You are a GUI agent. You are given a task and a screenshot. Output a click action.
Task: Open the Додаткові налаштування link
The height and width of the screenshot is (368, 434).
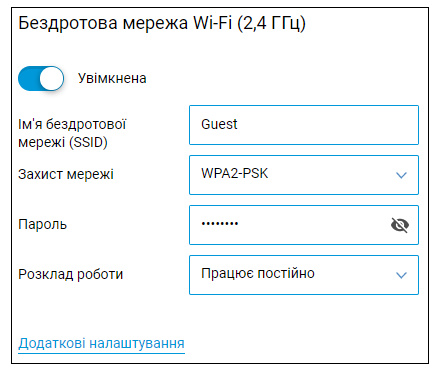click(101, 343)
